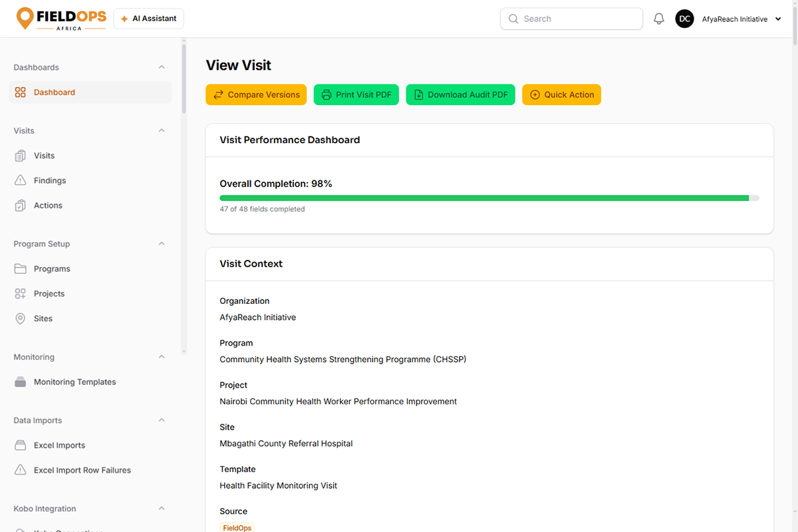798x532 pixels.
Task: Click the Visits clipboard icon
Action: pyautogui.click(x=21, y=156)
